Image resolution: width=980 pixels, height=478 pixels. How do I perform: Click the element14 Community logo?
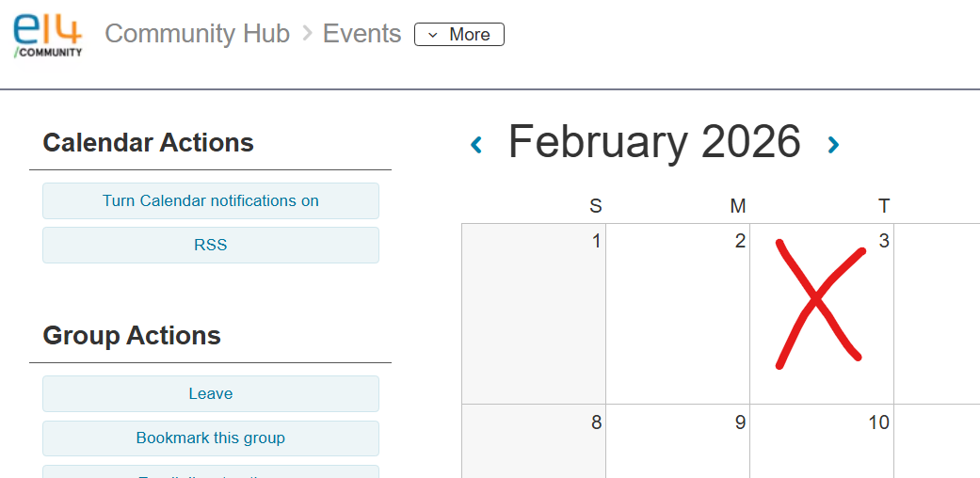coord(48,35)
